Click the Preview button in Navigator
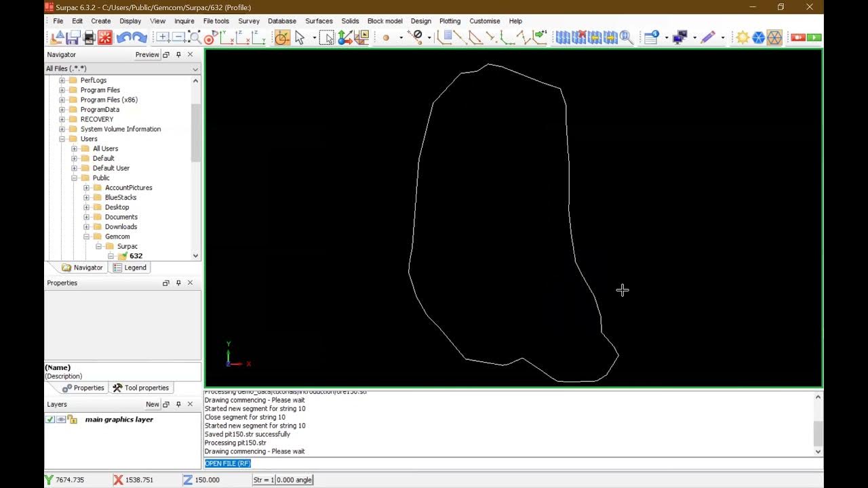Image resolution: width=868 pixels, height=488 pixels. point(147,55)
